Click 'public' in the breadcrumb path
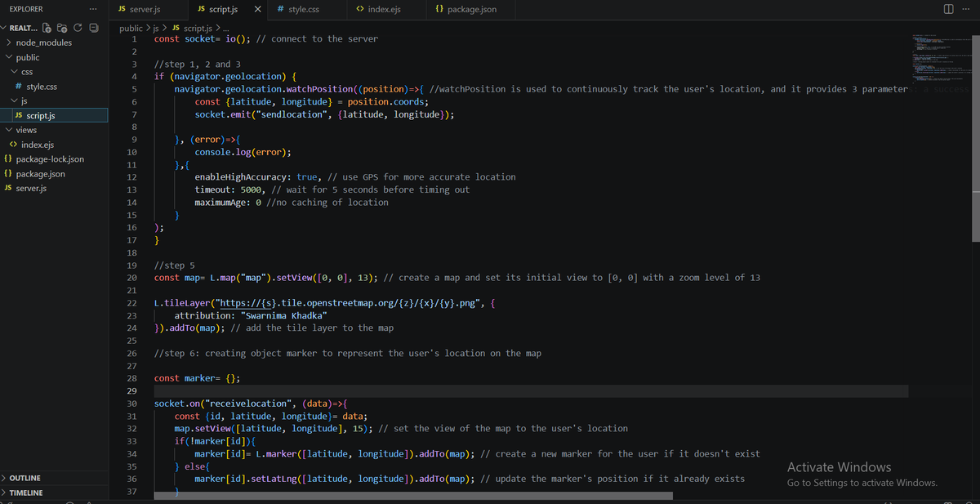980x504 pixels. click(131, 28)
